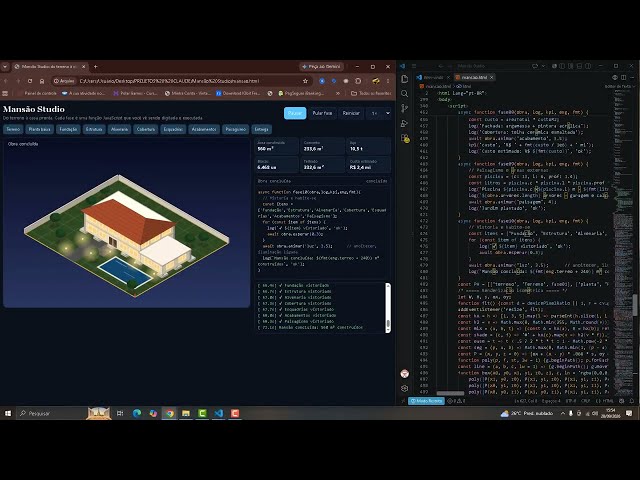The image size is (640, 480).
Task: Switch to VS Code from taskbar
Action: click(219, 413)
